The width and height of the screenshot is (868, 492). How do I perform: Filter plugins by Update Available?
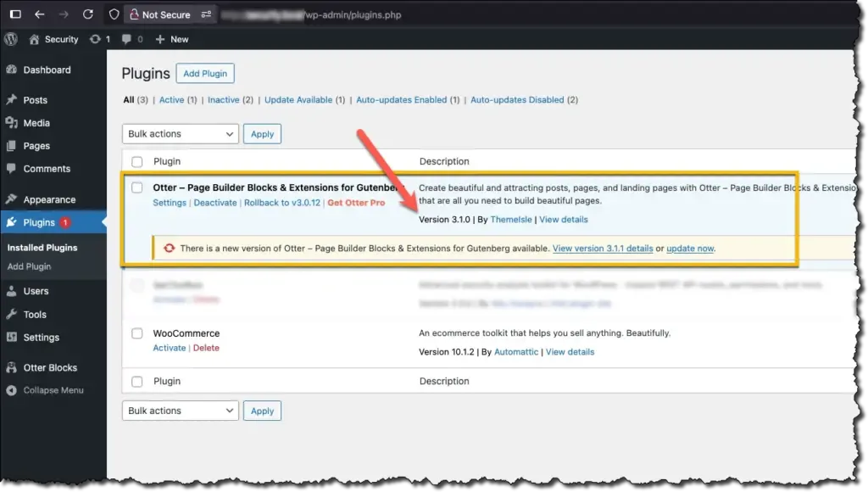298,100
